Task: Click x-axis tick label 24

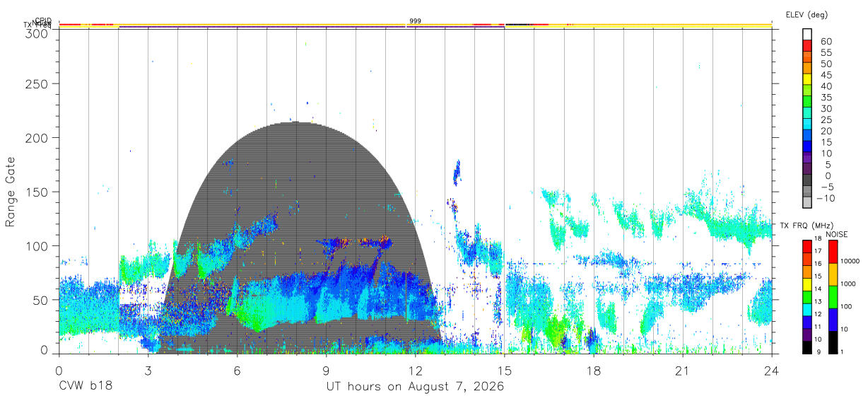Action: [x=772, y=371]
